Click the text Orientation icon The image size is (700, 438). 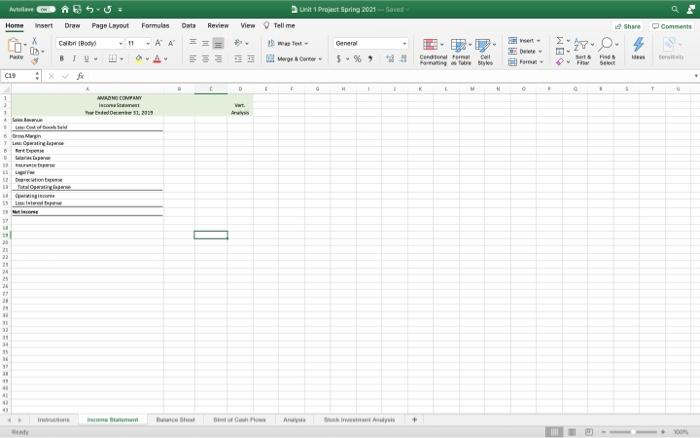(238, 43)
